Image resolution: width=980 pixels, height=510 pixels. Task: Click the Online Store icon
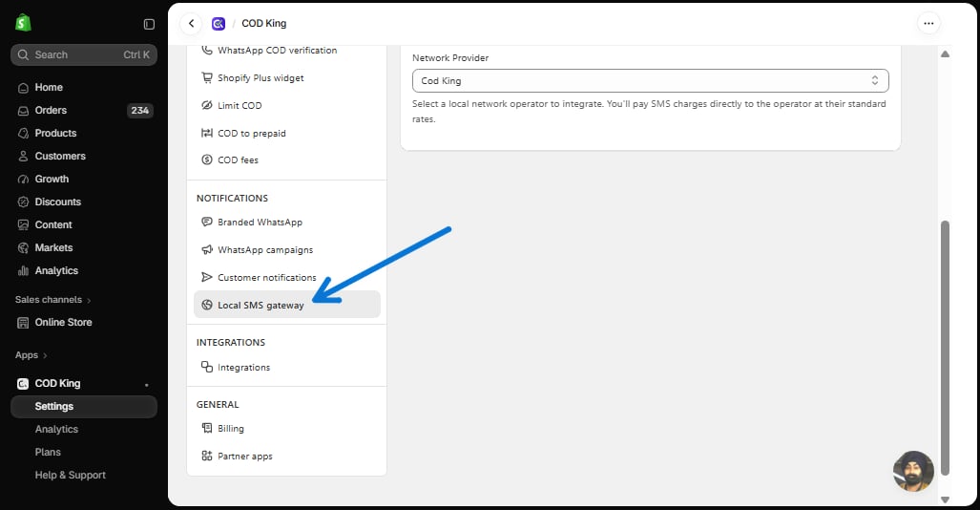23,323
